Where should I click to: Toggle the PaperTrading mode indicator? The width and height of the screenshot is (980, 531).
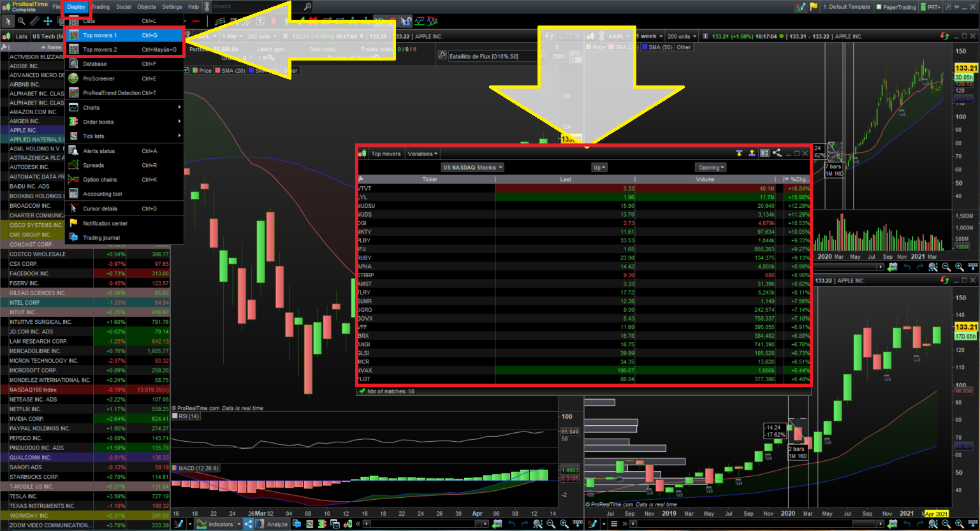coord(896,7)
